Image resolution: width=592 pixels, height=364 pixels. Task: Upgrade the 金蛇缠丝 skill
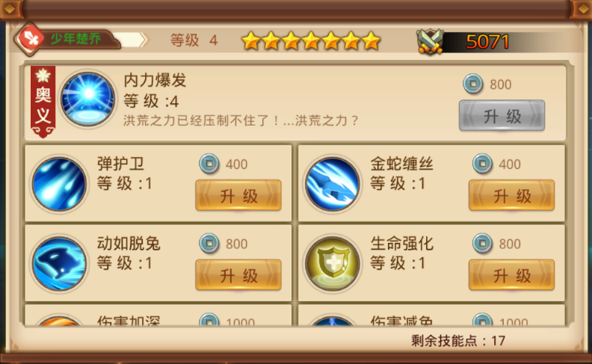511,195
